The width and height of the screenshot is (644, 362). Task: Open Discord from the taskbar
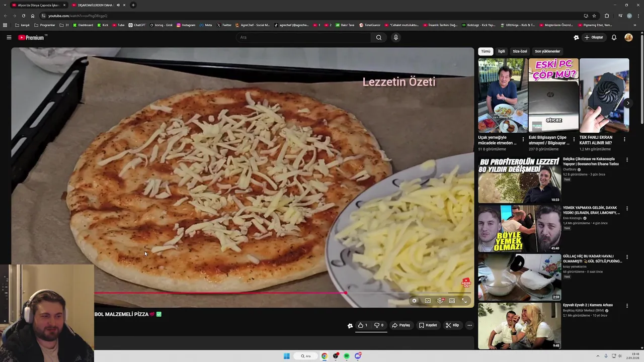click(358, 356)
